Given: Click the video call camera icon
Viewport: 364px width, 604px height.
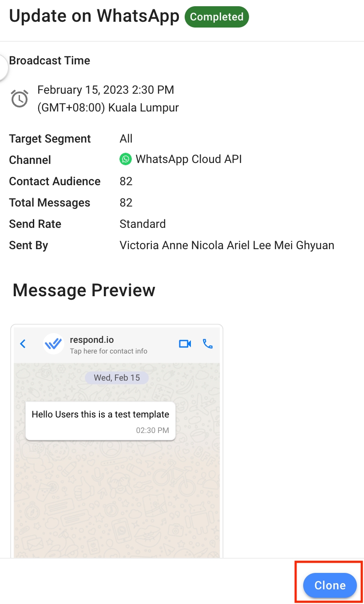Looking at the screenshot, I should (x=185, y=344).
